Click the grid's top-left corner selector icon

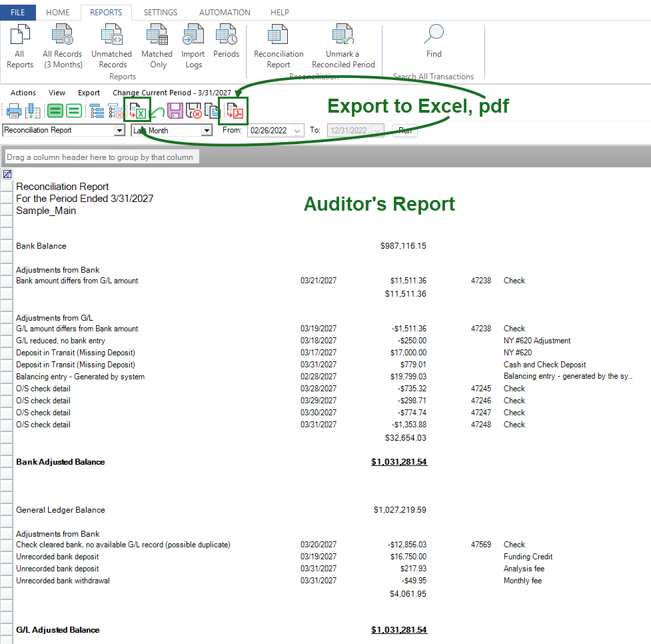(x=7, y=174)
